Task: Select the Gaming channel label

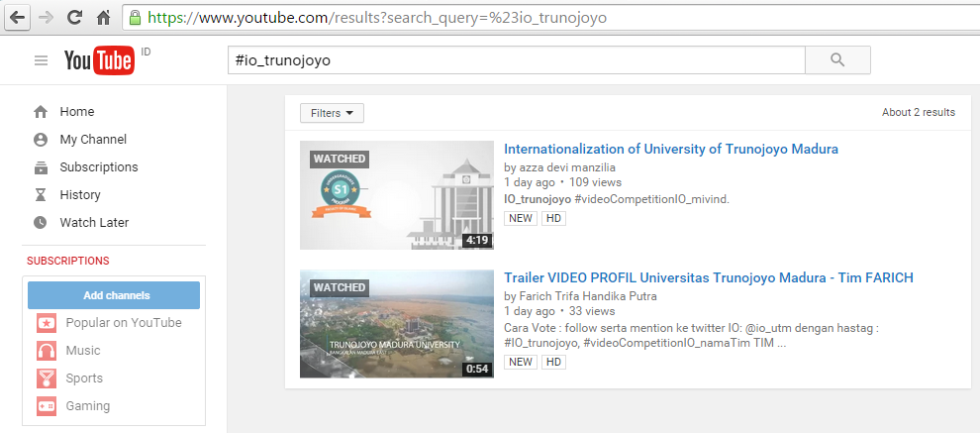Action: point(88,405)
